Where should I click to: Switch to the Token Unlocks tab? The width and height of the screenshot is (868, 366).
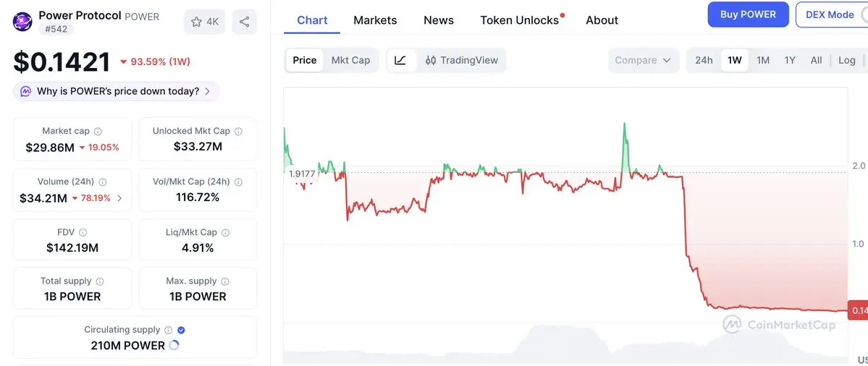(520, 20)
